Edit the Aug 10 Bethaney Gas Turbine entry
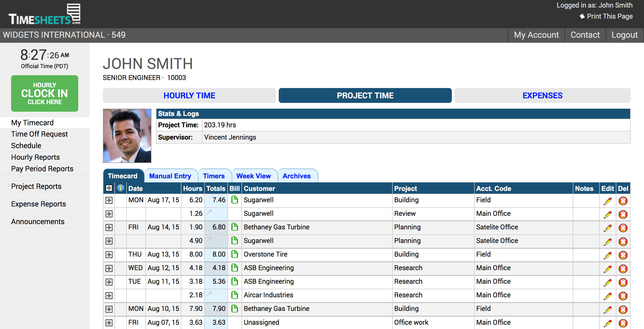The width and height of the screenshot is (644, 329). click(x=608, y=309)
